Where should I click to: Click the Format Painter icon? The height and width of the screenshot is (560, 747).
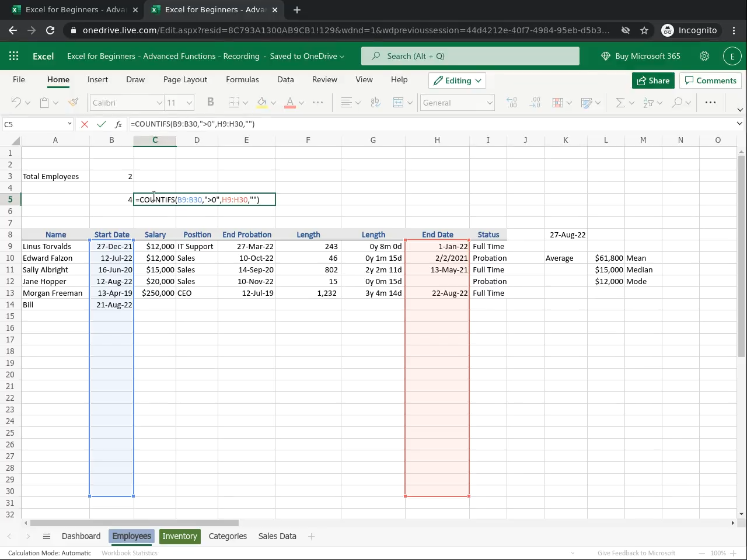click(73, 103)
